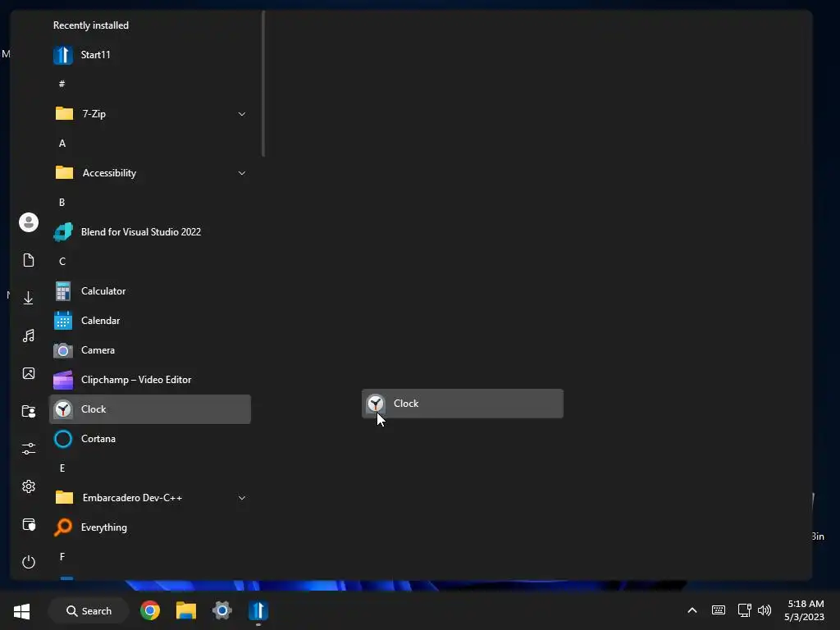Image resolution: width=840 pixels, height=630 pixels.
Task: Open the personal folder sidebar icon
Action: [x=29, y=411]
